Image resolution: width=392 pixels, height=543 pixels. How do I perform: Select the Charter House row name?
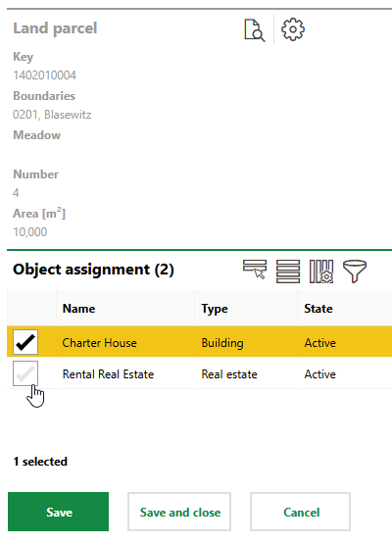pyautogui.click(x=99, y=343)
